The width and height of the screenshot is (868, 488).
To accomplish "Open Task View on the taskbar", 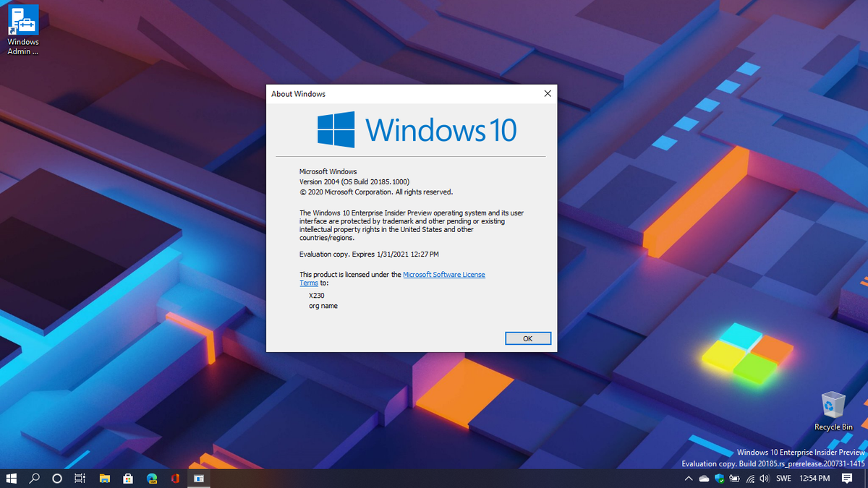I will coord(80,479).
